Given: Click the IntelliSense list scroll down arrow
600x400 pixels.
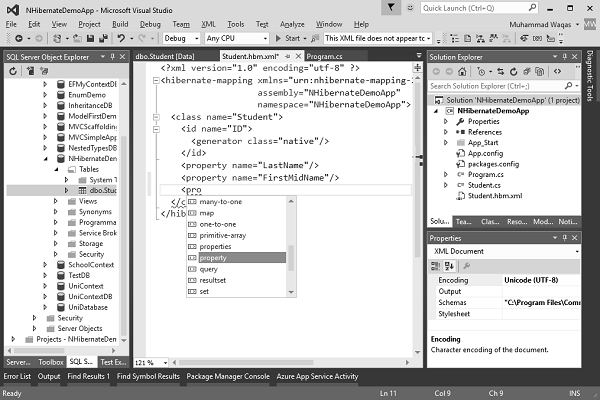Looking at the screenshot, I should (x=291, y=292).
